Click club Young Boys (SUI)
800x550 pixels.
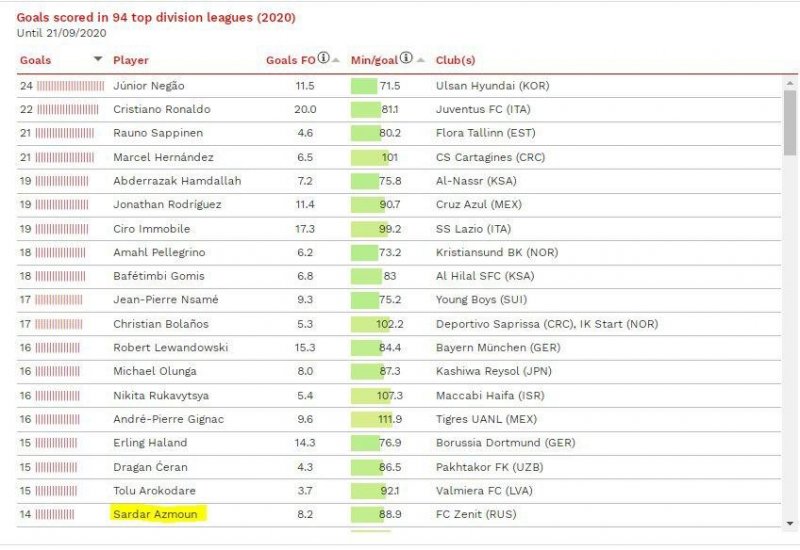(481, 299)
